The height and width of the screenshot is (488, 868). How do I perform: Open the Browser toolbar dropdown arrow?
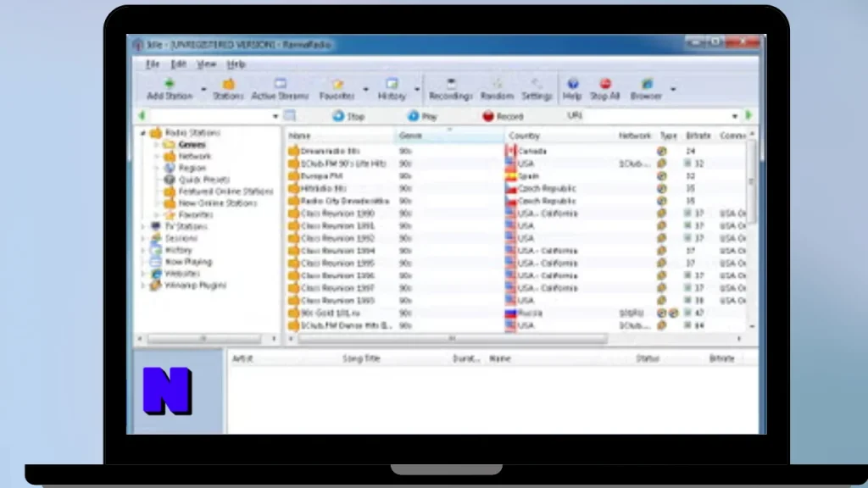[x=672, y=89]
